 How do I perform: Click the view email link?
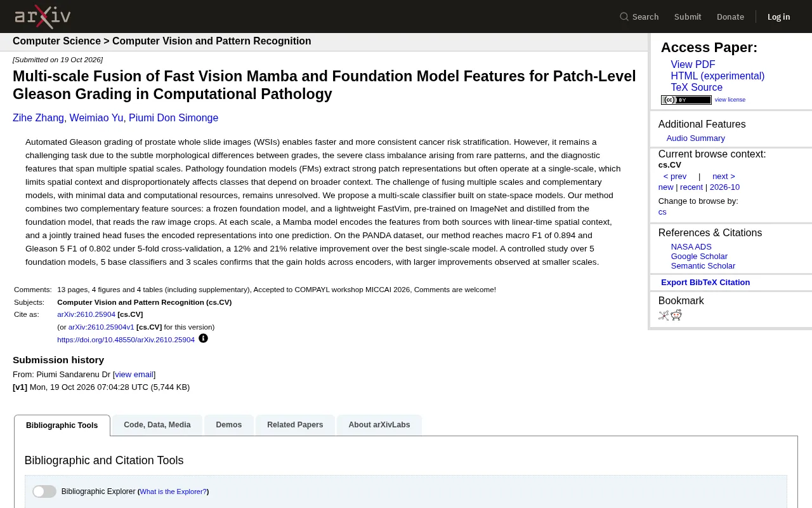[x=134, y=375]
